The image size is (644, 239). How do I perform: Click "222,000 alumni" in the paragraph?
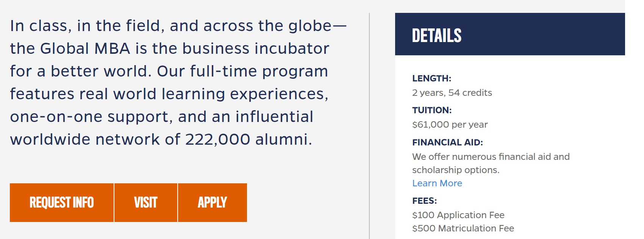pyautogui.click(x=248, y=139)
